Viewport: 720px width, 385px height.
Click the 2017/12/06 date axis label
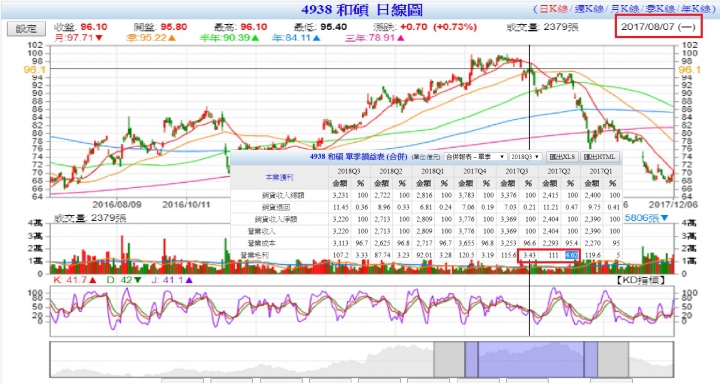(673, 204)
